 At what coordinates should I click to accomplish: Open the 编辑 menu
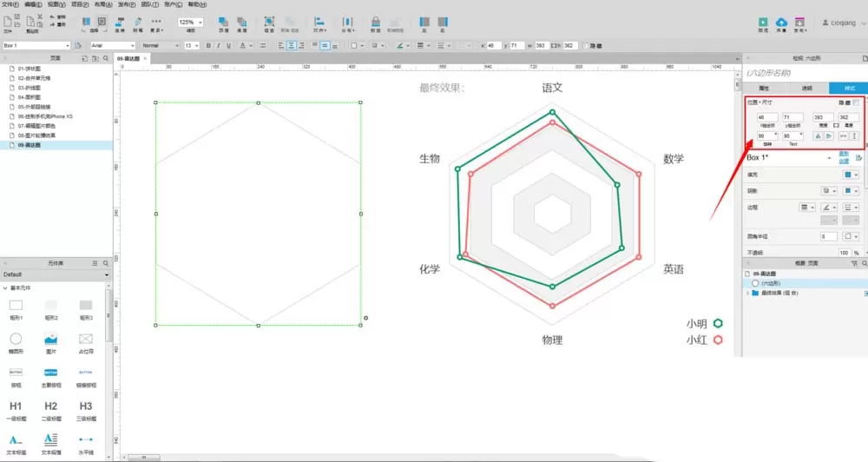[33, 4]
